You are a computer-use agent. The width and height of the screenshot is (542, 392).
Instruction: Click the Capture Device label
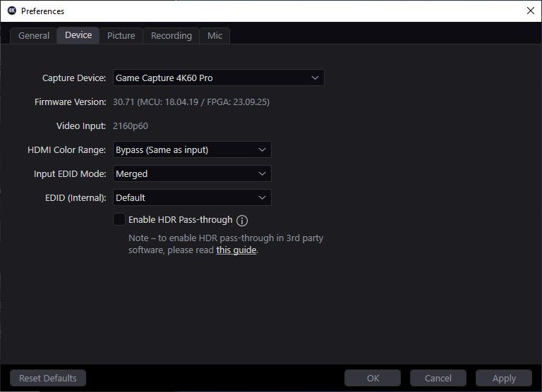click(74, 78)
